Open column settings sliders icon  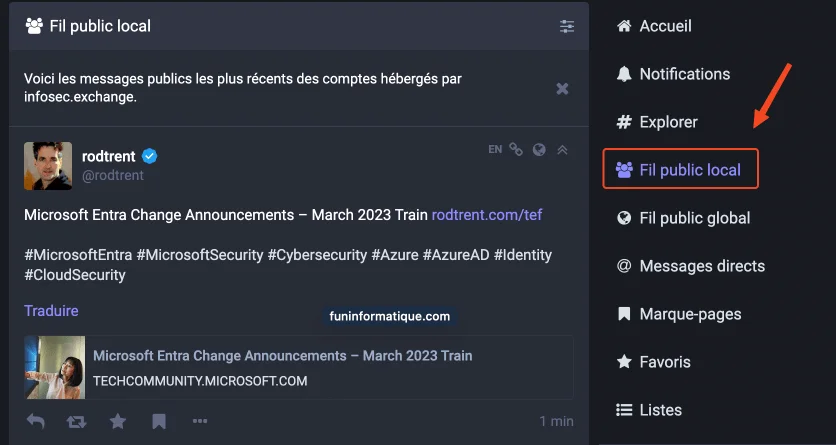point(567,26)
